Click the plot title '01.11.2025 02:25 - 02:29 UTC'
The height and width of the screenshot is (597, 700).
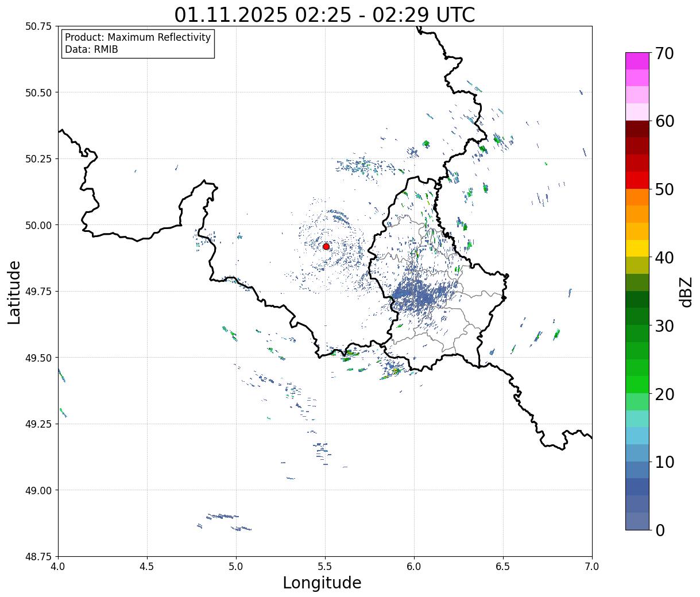324,14
